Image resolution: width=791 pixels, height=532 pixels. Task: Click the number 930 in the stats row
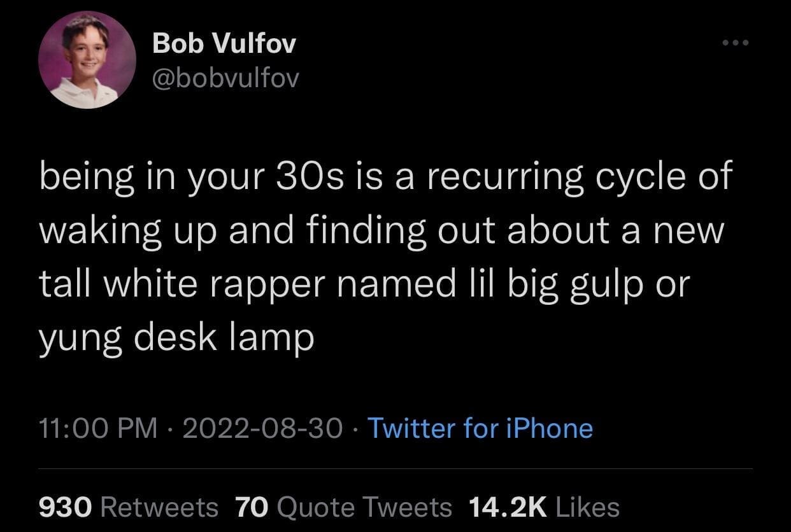[x=66, y=507]
